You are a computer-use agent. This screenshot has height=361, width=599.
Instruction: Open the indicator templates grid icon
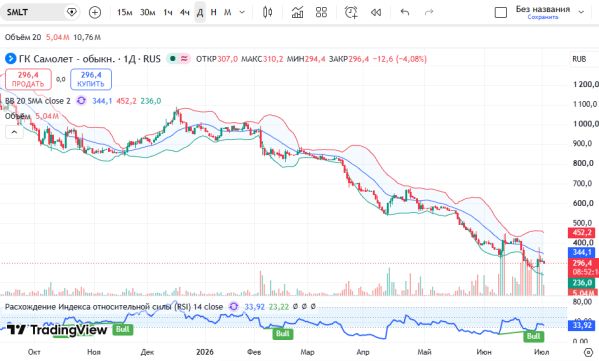321,12
